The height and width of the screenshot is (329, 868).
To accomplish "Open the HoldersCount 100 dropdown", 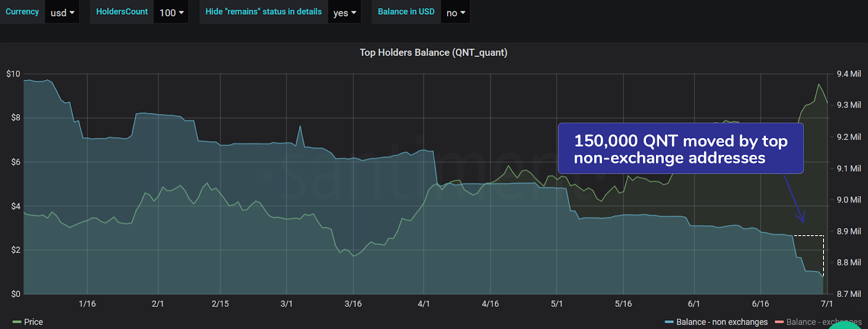I will point(171,12).
